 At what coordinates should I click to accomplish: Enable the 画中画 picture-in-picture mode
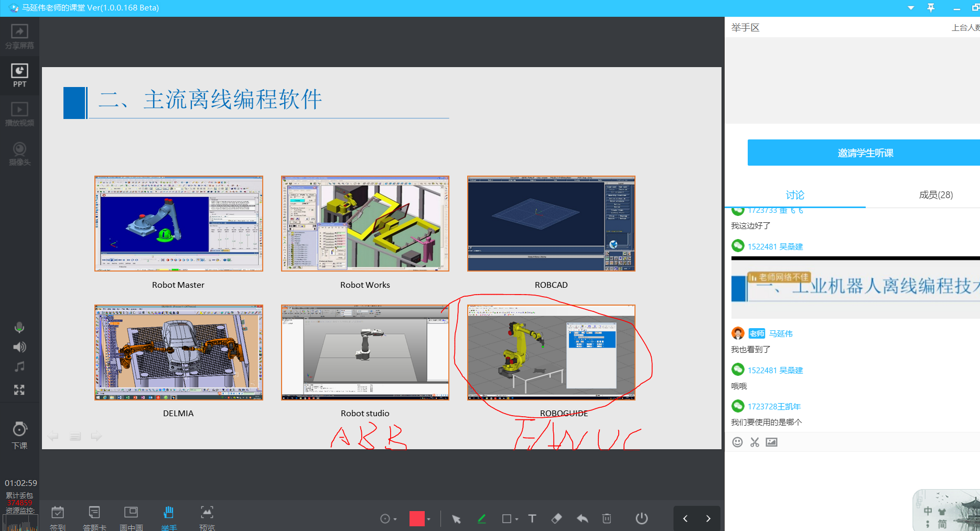(x=131, y=518)
